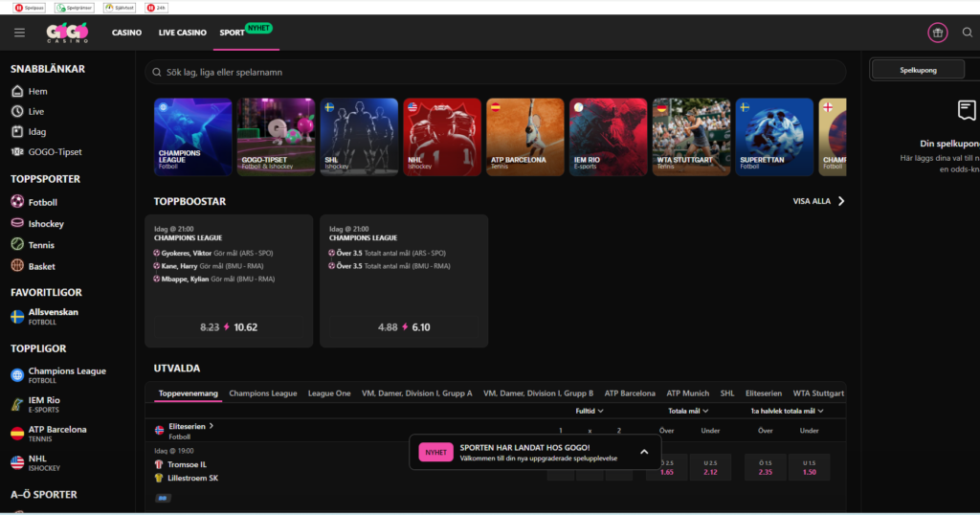Screen dimensions: 980x515
Task: Select VM Damer Division I Grupp A tab
Action: (417, 393)
